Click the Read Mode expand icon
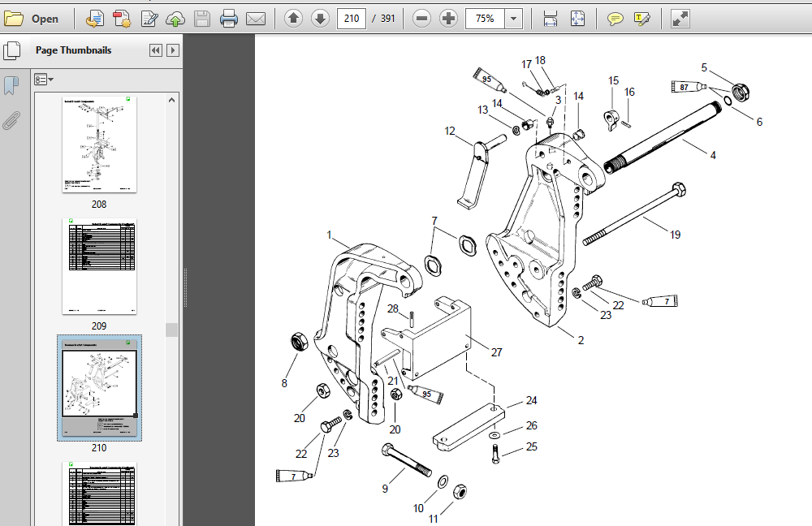812x526 pixels. [680, 19]
